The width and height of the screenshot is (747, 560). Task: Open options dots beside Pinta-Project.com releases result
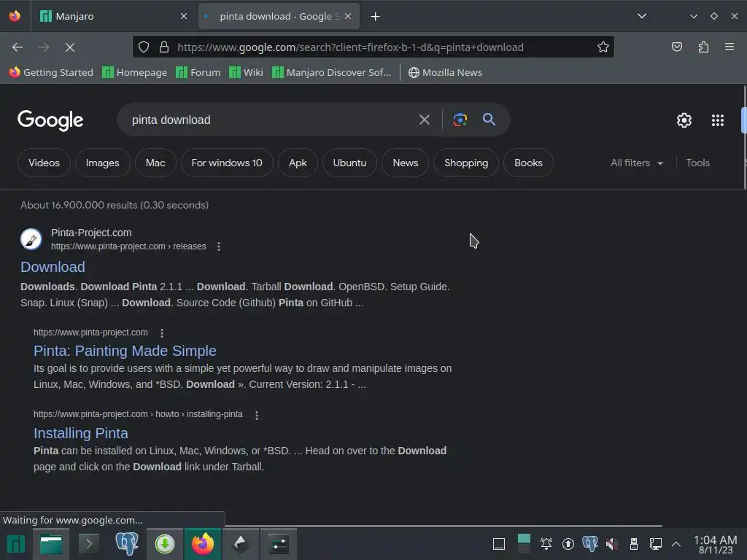click(x=219, y=246)
